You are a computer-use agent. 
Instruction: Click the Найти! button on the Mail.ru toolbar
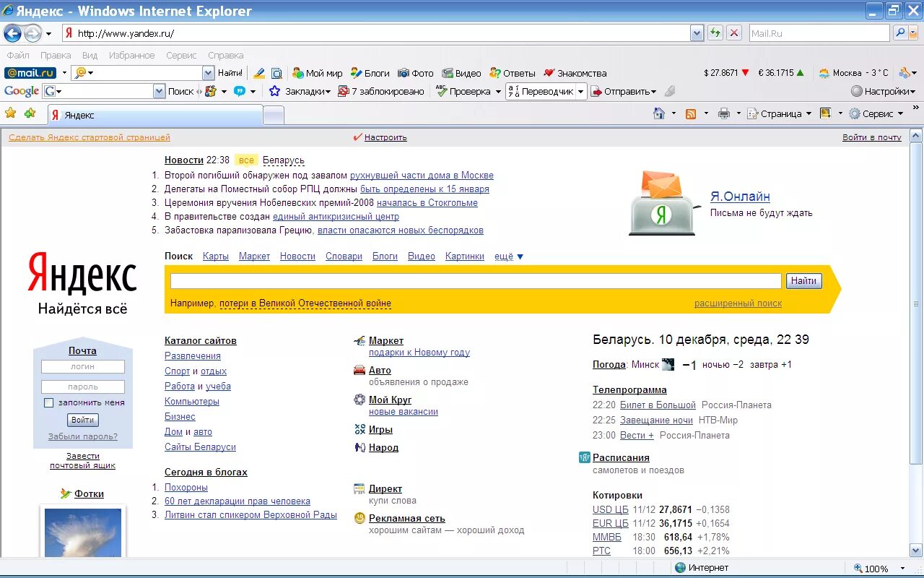coord(230,73)
